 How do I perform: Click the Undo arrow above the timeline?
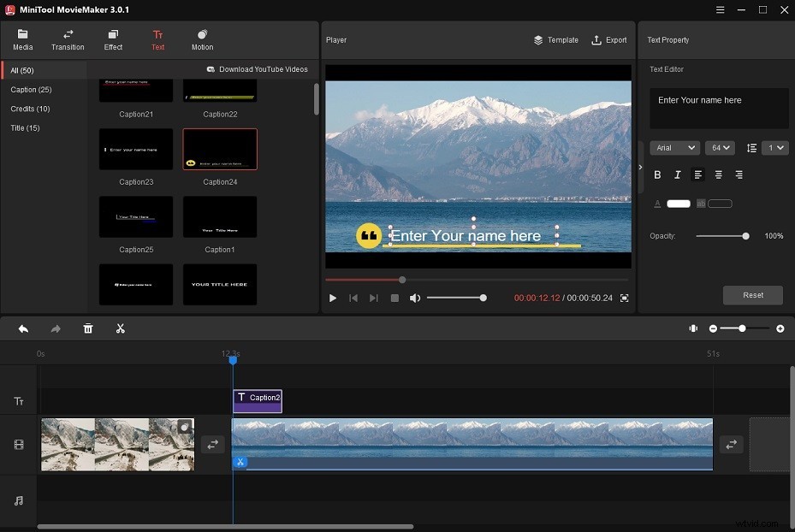[x=23, y=328]
